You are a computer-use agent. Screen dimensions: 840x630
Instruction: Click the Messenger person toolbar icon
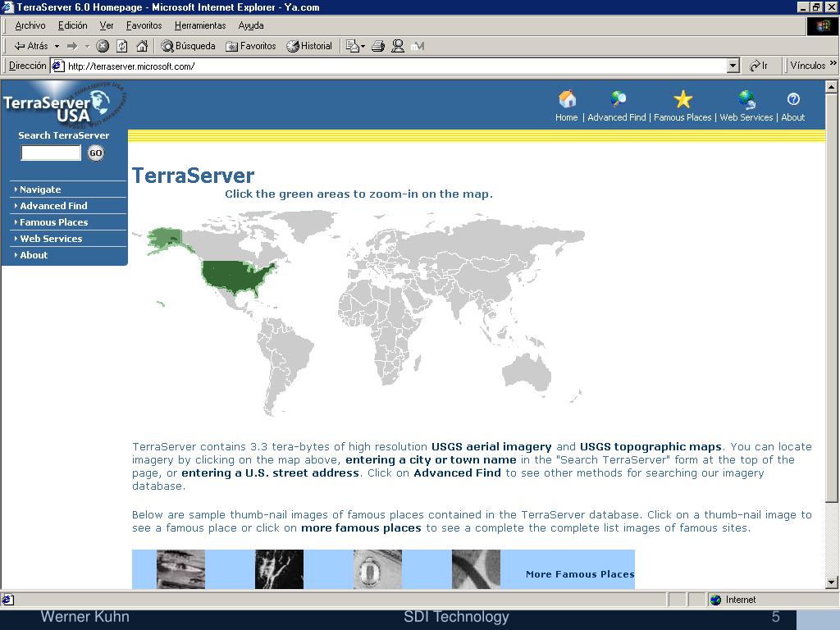point(398,46)
